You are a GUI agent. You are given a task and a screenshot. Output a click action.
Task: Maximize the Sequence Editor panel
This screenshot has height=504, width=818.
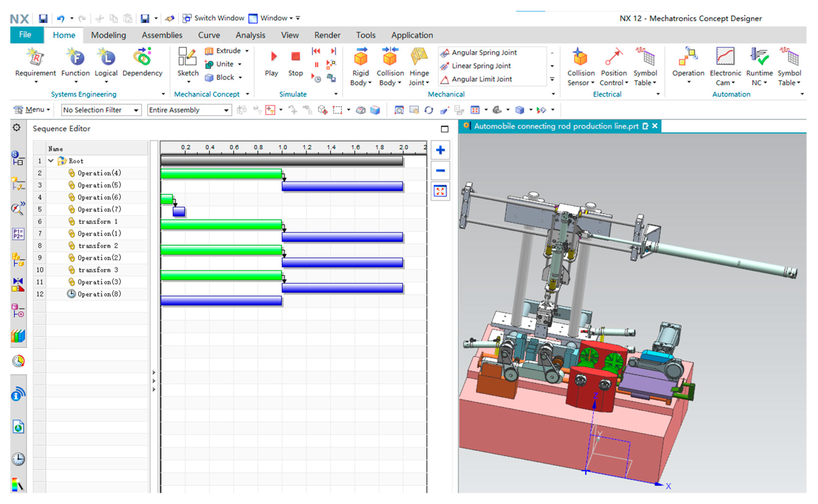444,129
